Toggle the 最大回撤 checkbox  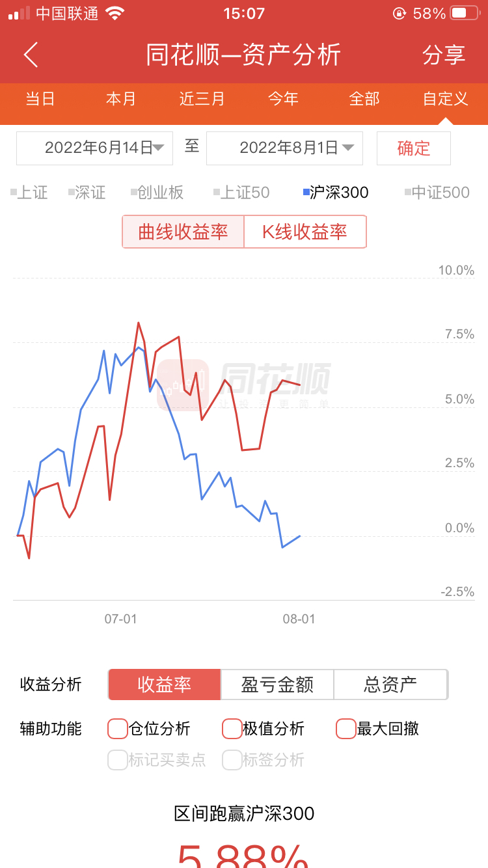click(346, 729)
